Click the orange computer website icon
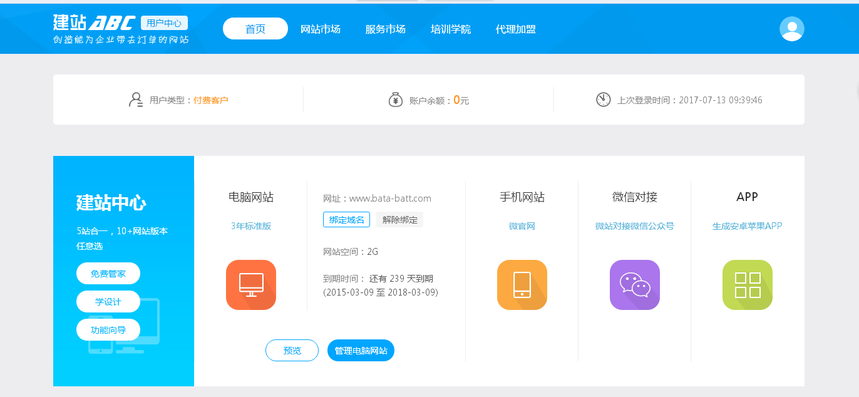The width and height of the screenshot is (859, 397). tap(251, 285)
